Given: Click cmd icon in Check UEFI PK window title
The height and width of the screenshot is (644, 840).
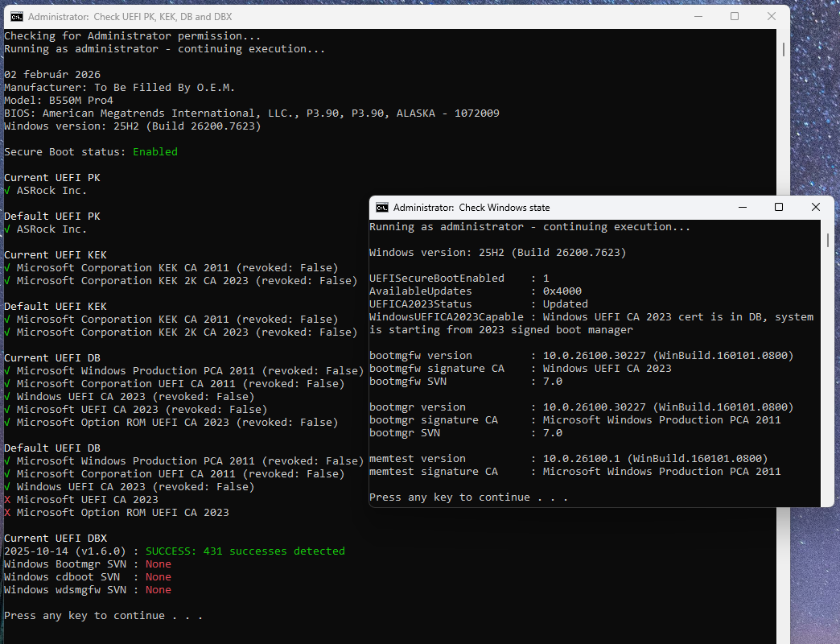Looking at the screenshot, I should click(x=17, y=17).
